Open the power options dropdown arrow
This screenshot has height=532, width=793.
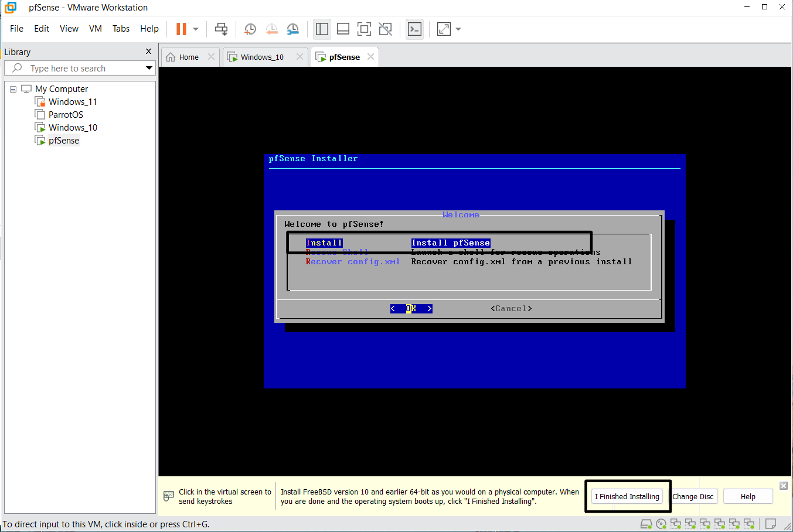(x=196, y=29)
